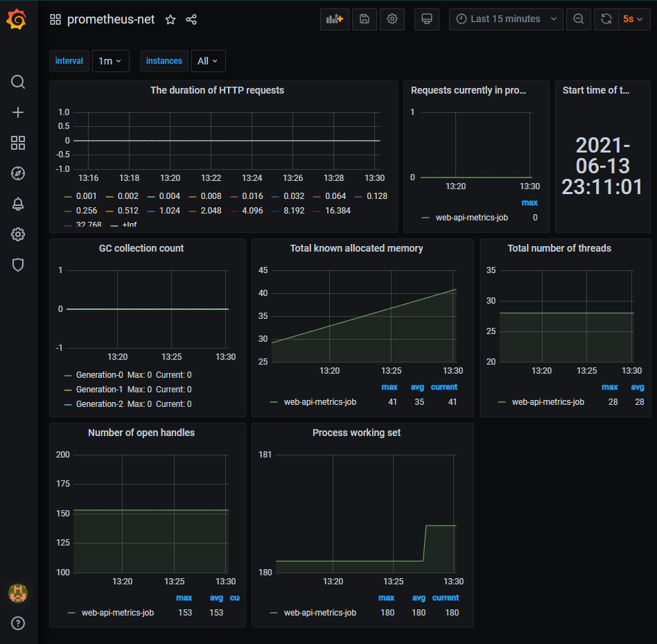Open the Help question mark icon

[x=17, y=623]
